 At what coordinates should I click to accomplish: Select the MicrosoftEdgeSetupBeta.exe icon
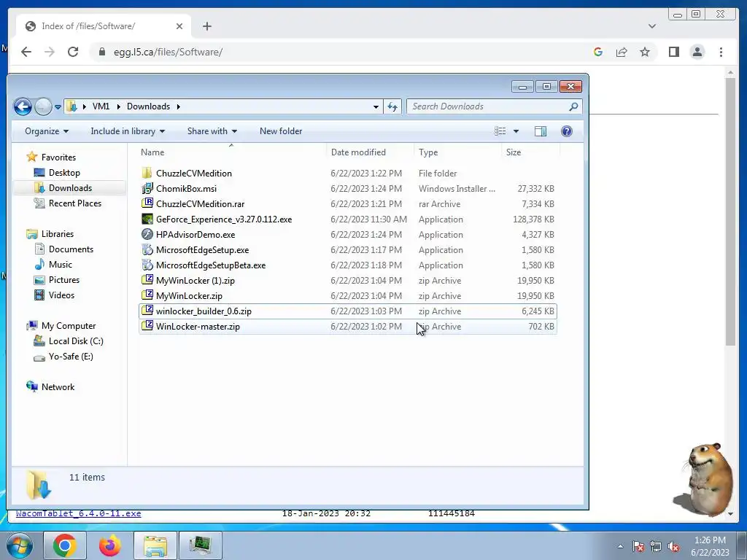pyautogui.click(x=147, y=265)
